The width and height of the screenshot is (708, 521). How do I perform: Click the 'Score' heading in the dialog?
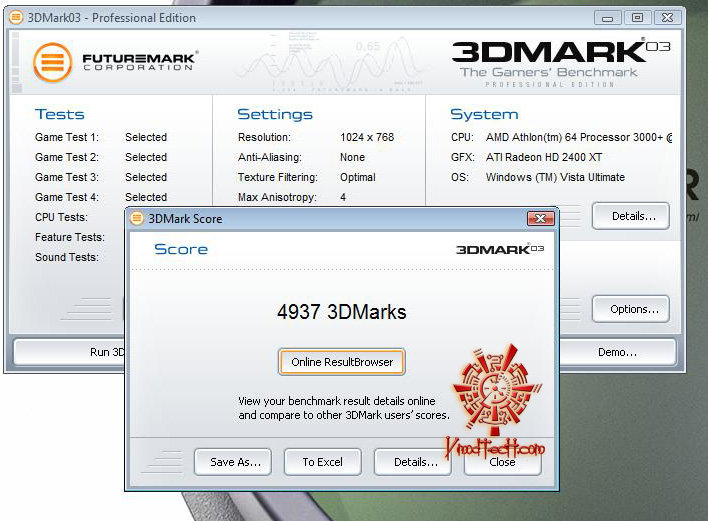tap(181, 249)
